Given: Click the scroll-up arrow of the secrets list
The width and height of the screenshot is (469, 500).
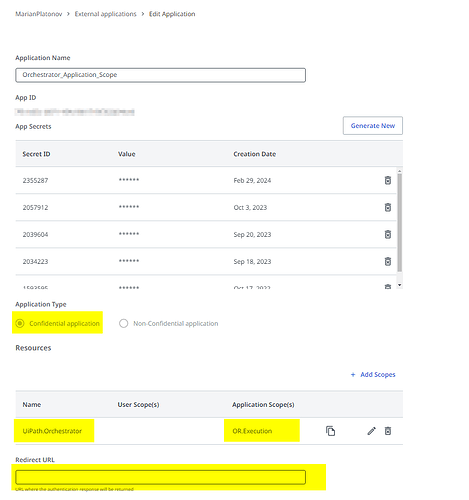Looking at the screenshot, I should pos(400,171).
